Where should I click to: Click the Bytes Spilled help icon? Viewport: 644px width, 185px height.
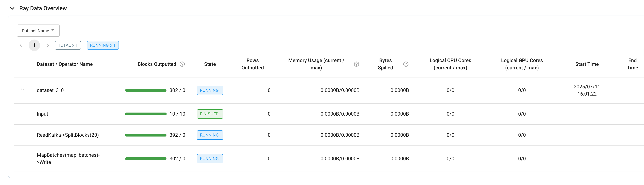pos(406,64)
